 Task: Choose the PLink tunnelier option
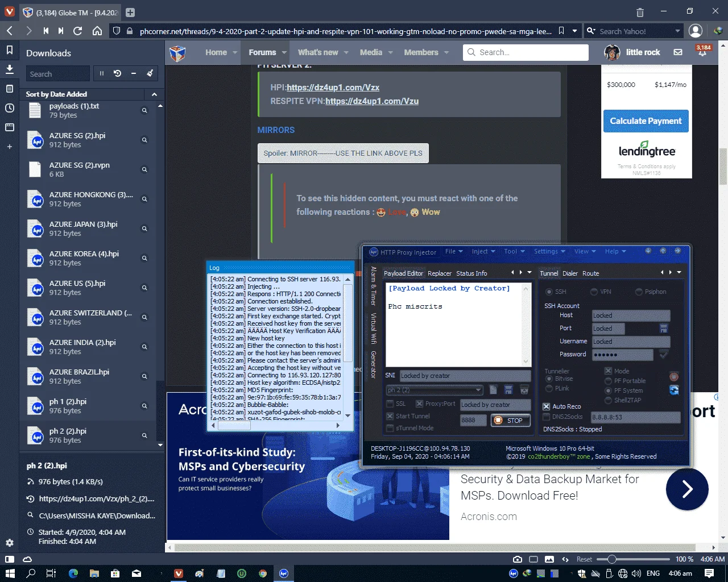[549, 389]
